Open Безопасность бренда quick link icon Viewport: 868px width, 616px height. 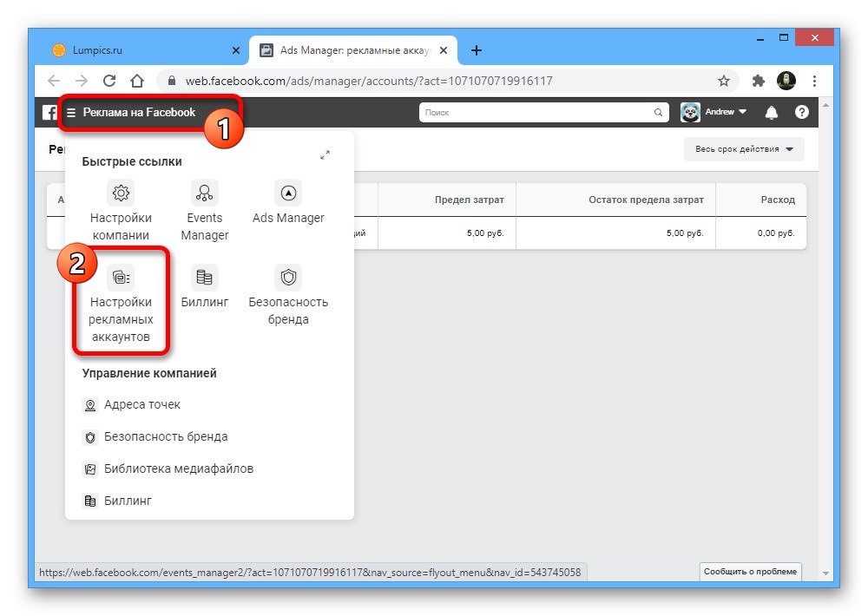click(x=288, y=278)
